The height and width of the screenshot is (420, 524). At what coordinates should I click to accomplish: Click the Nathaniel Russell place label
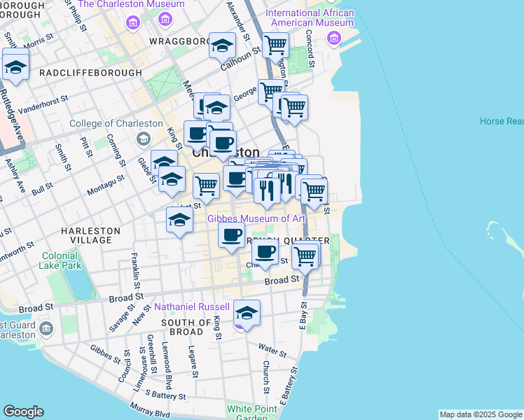coord(192,307)
